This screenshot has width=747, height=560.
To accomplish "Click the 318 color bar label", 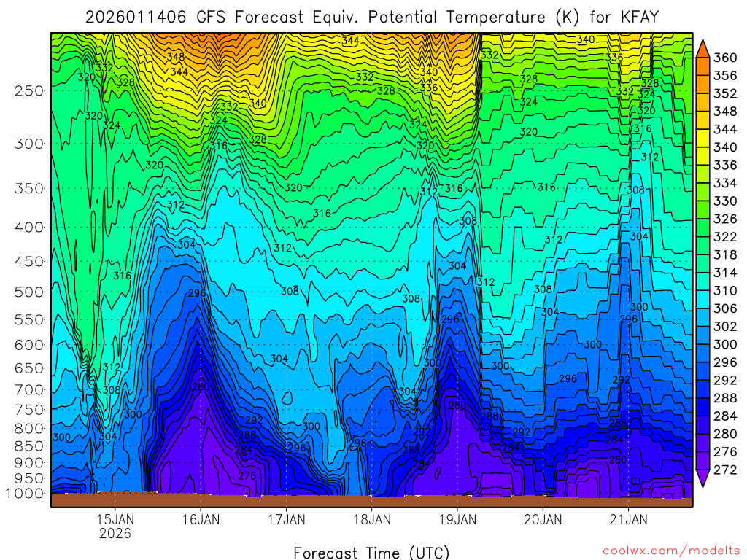I will point(725,254).
